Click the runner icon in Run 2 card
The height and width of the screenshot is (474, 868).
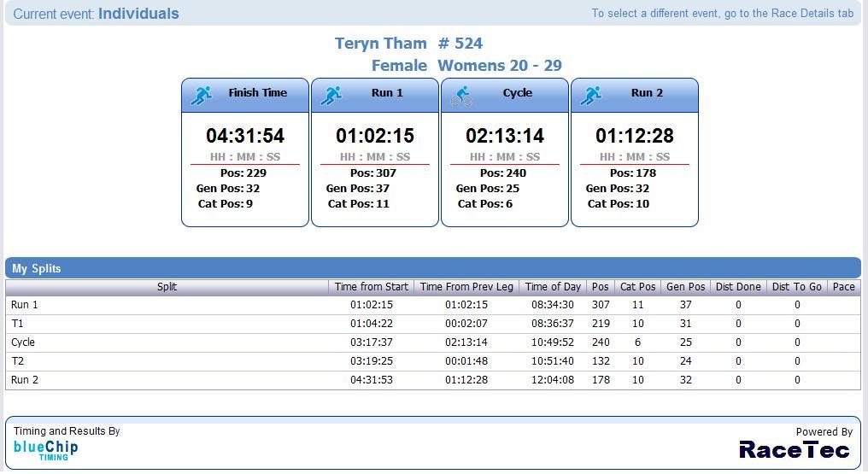(591, 95)
